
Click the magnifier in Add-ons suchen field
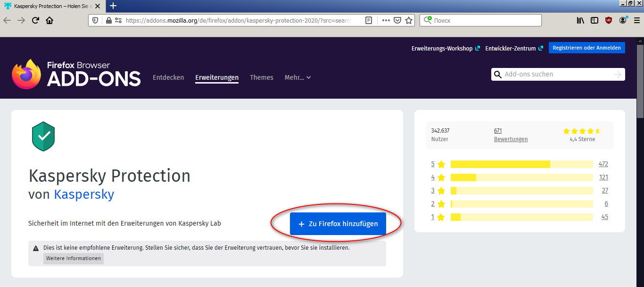pos(497,75)
